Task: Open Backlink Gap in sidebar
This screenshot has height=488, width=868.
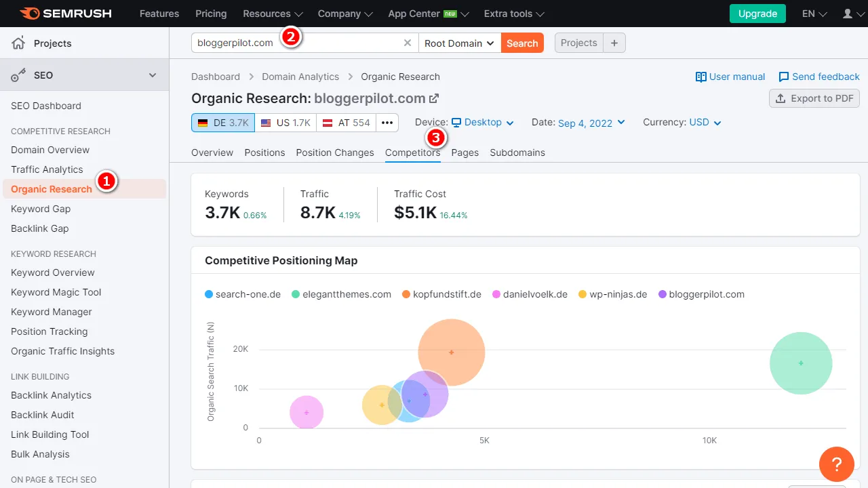Action: pos(40,228)
